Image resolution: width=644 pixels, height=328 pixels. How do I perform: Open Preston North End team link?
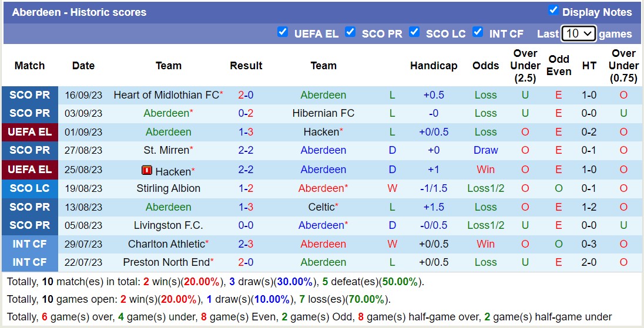pyautogui.click(x=166, y=262)
